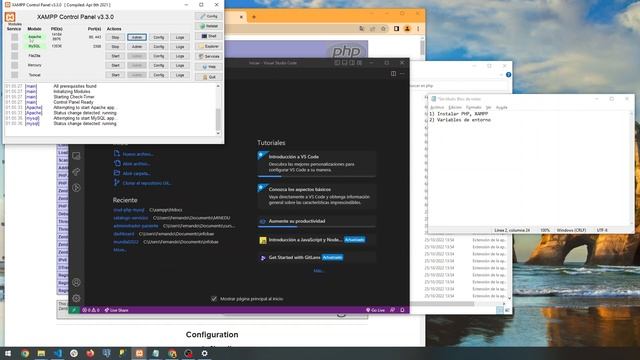Open Windows Start menu

8,353
